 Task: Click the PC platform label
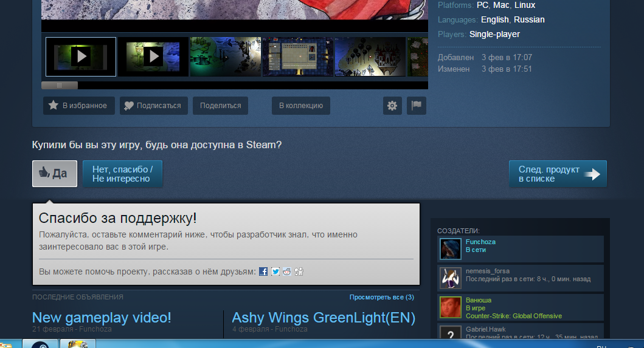[x=483, y=5]
